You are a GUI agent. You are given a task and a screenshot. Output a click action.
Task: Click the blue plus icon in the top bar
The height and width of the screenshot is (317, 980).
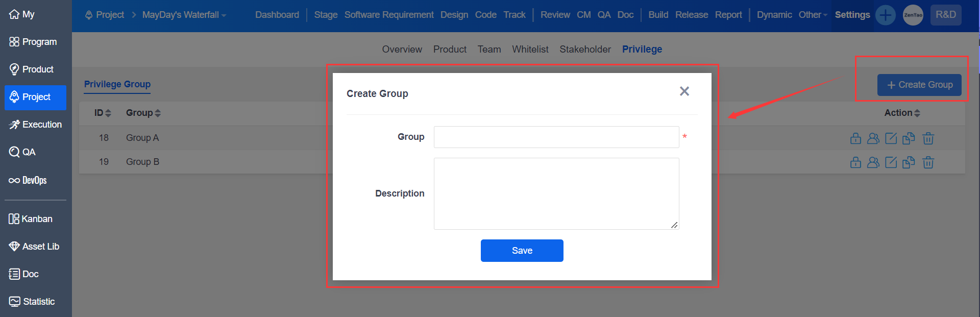coord(885,15)
